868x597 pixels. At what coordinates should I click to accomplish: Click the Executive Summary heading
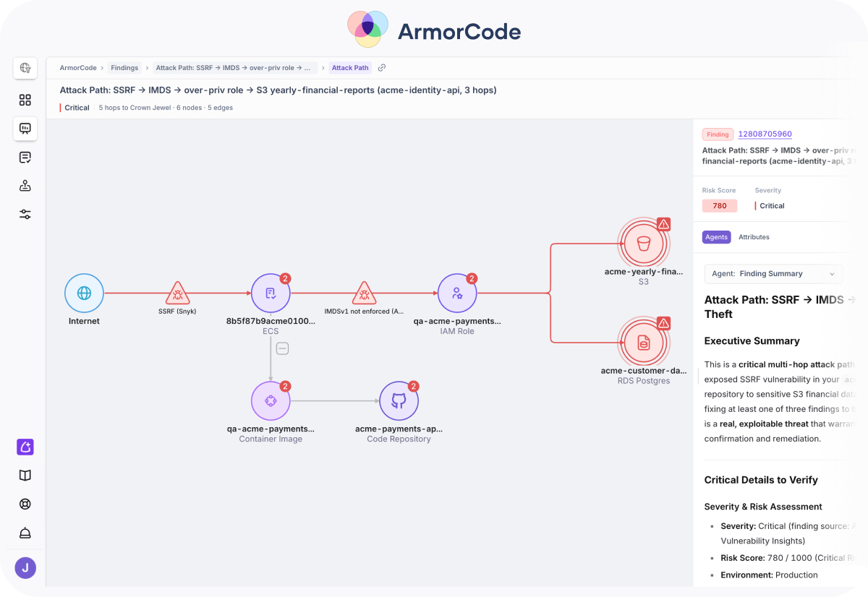[752, 341]
